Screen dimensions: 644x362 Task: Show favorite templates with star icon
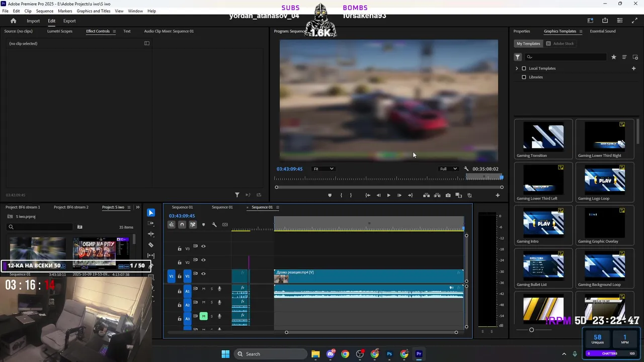click(x=614, y=57)
